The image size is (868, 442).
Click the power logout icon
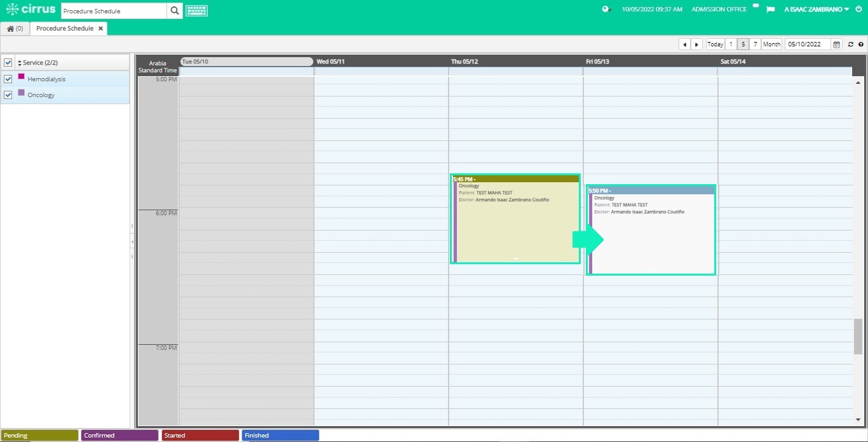tap(858, 9)
